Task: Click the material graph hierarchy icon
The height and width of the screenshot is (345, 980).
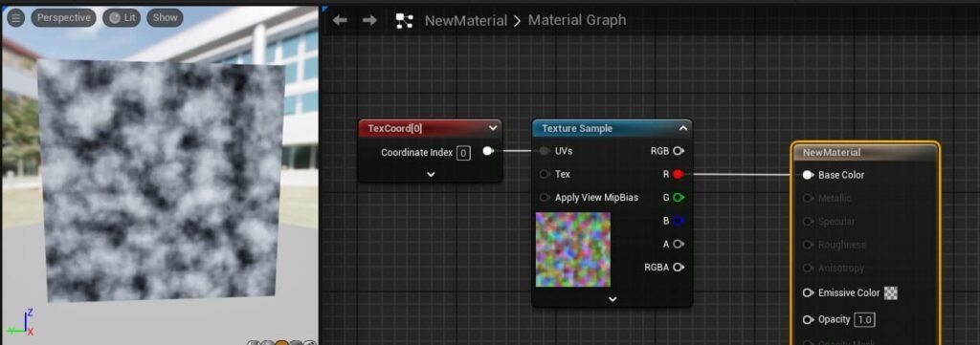Action: [405, 21]
